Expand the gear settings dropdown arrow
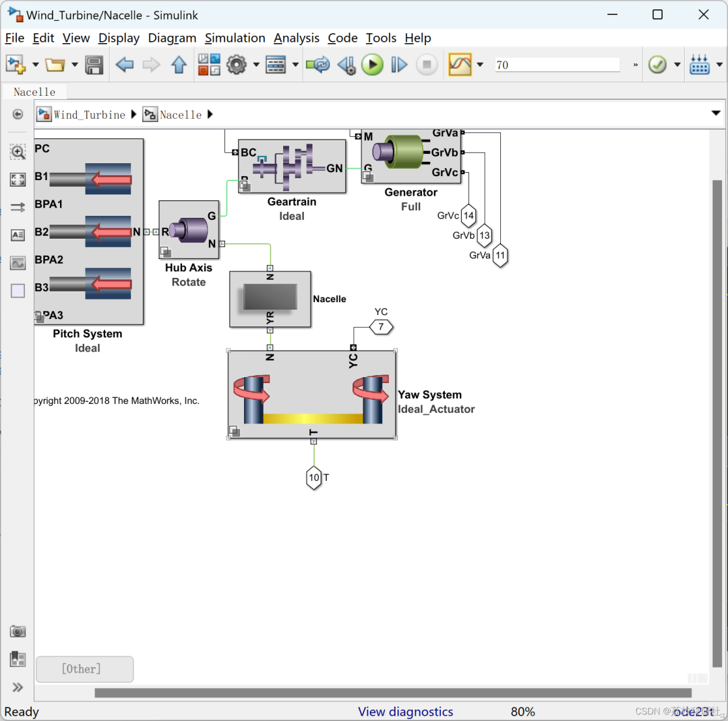This screenshot has height=721, width=728. (256, 65)
